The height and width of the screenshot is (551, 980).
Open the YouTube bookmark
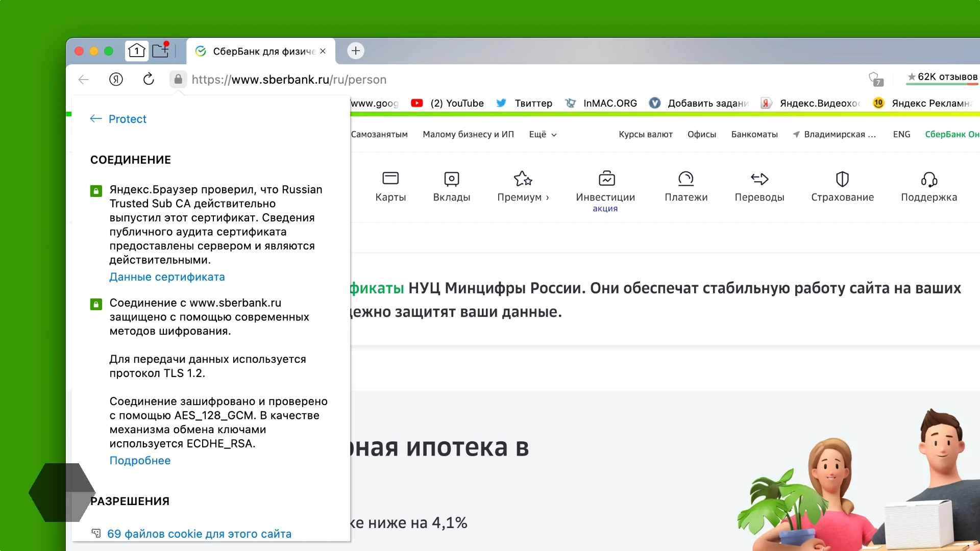(x=448, y=103)
